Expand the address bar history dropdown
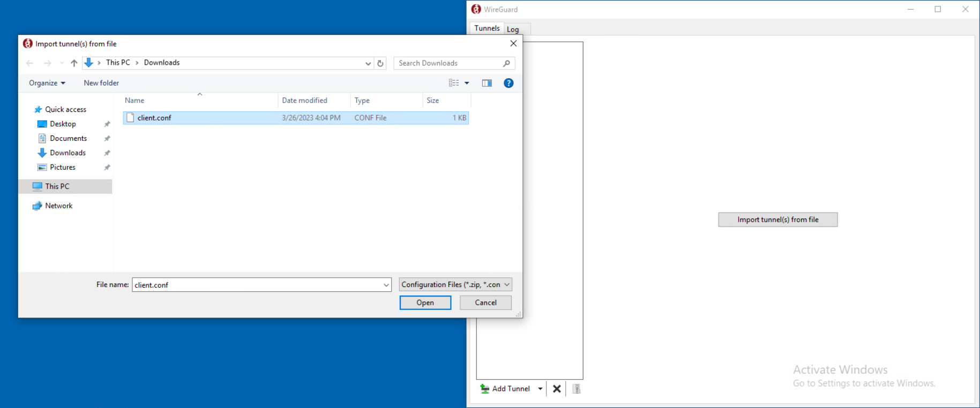Screen dimensions: 980x408 368,63
